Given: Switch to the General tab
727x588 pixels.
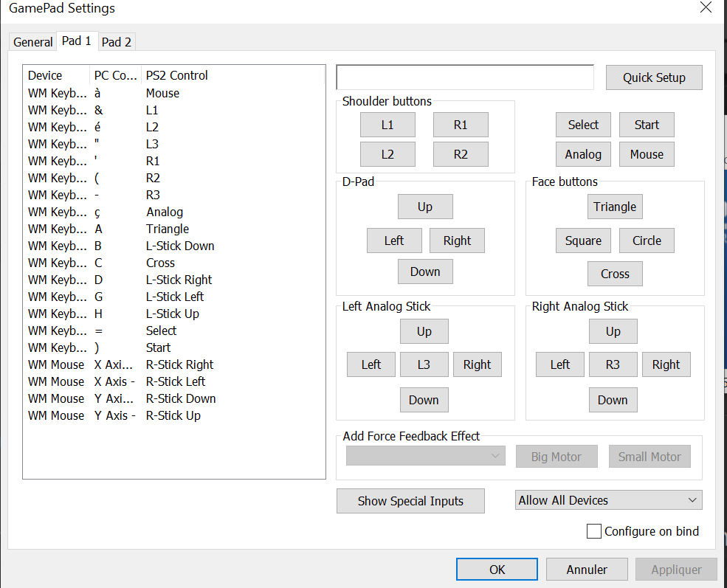Looking at the screenshot, I should (33, 42).
